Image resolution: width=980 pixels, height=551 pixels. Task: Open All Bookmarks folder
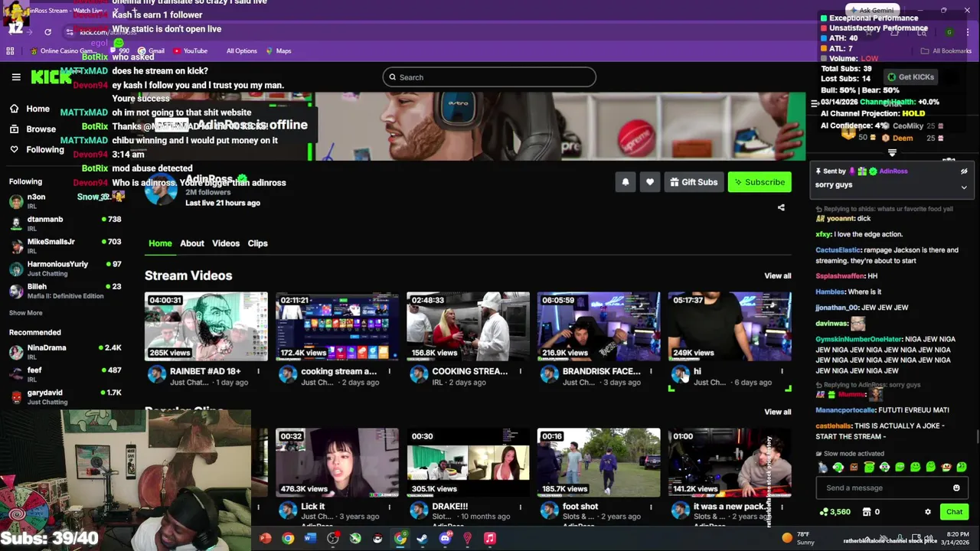coord(946,51)
